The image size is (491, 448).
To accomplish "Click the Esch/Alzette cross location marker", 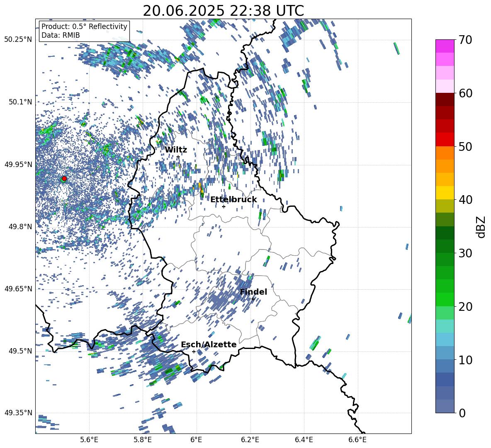I will pos(194,351).
